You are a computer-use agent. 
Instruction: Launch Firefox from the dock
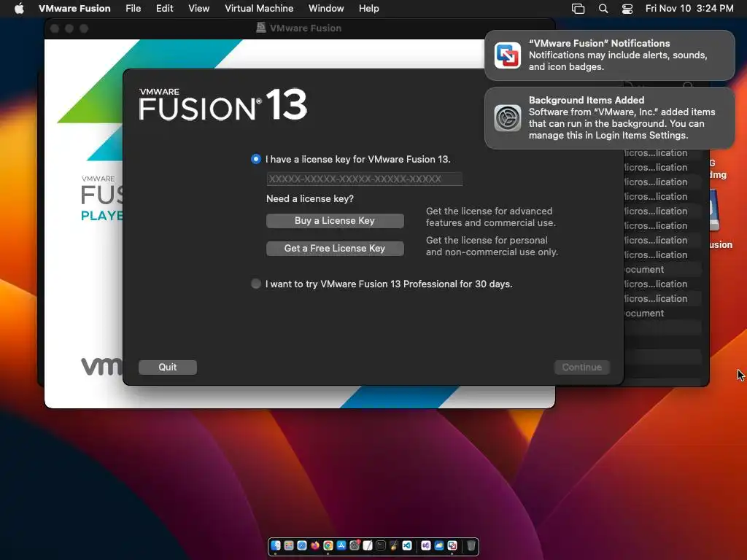tap(315, 545)
